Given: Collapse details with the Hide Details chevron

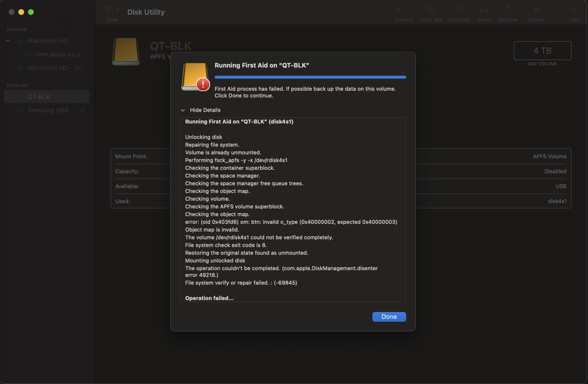Looking at the screenshot, I should [183, 110].
